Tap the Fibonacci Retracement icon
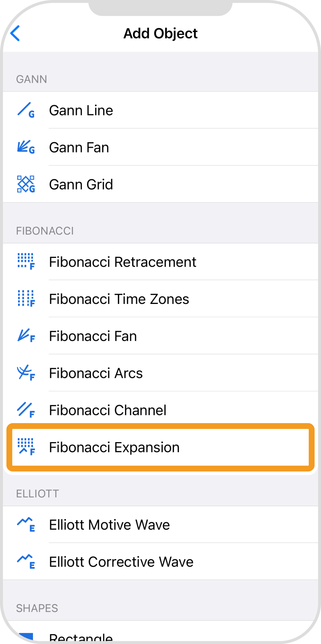Viewport: 321px width, 644px height. coord(26,261)
